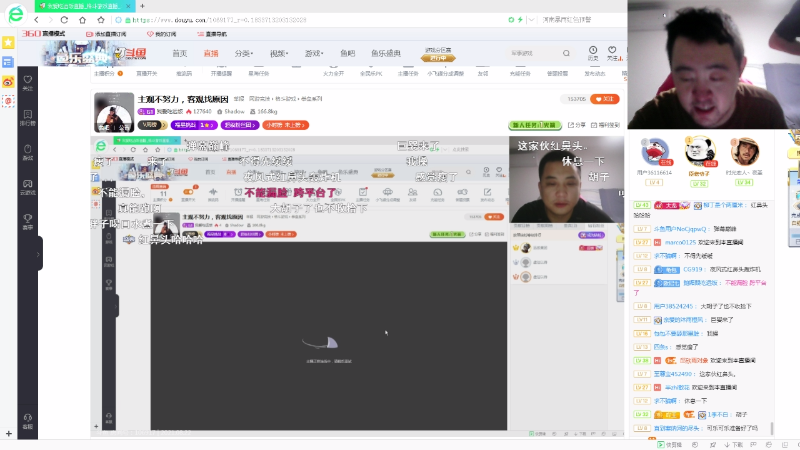Go to 首页 in the Douyu navigation
The width and height of the screenshot is (800, 450).
pyautogui.click(x=180, y=53)
